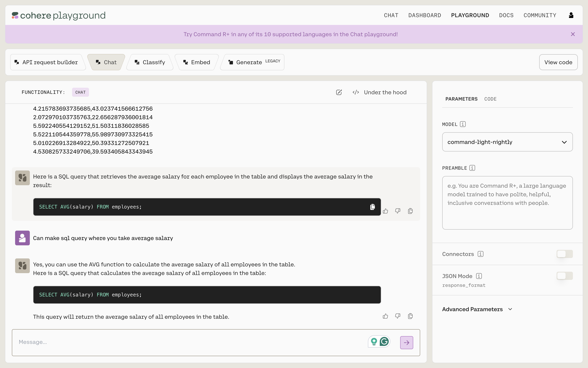
Task: Enable the Connectors toggle
Action: 565,254
